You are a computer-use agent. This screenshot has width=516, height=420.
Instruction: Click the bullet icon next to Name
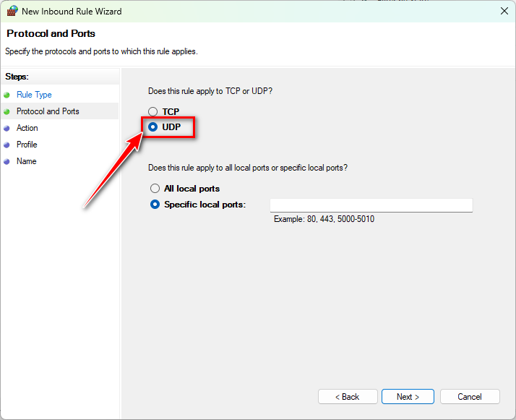click(x=7, y=161)
